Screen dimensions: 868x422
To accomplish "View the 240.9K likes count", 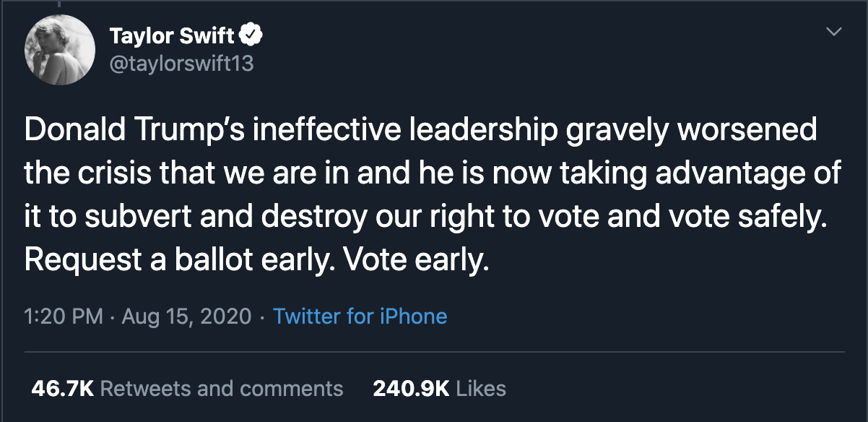I will click(x=411, y=388).
